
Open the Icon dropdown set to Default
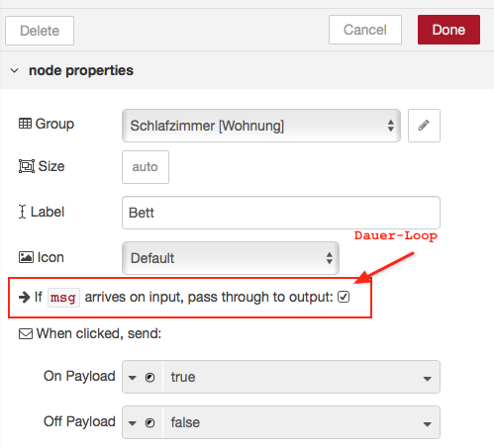click(x=231, y=258)
